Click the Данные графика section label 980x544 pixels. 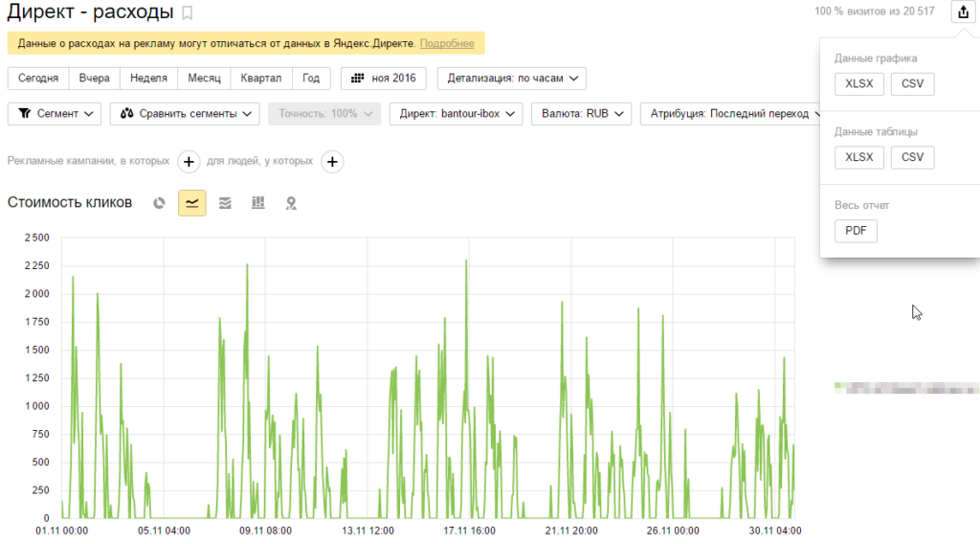pyautogui.click(x=876, y=58)
